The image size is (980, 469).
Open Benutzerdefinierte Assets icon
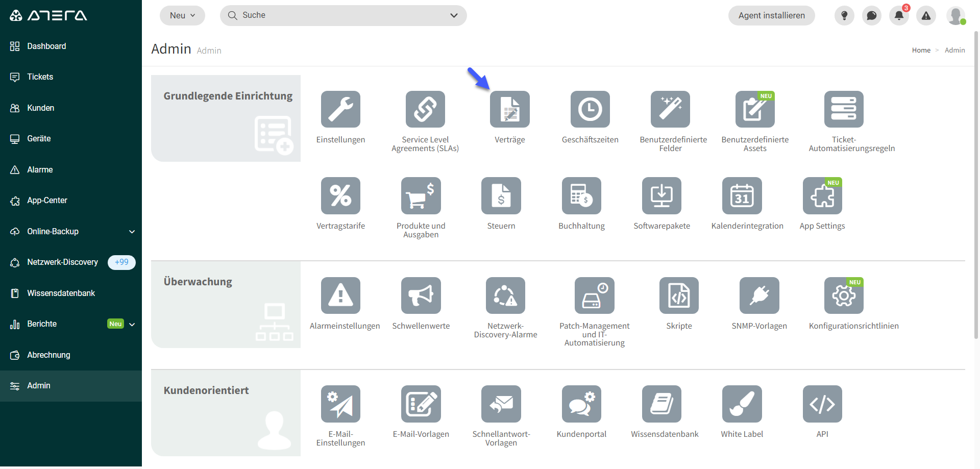[x=755, y=109]
